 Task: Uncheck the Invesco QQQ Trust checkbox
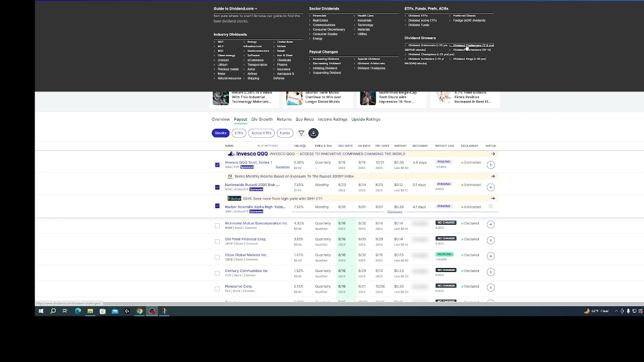coord(217,165)
